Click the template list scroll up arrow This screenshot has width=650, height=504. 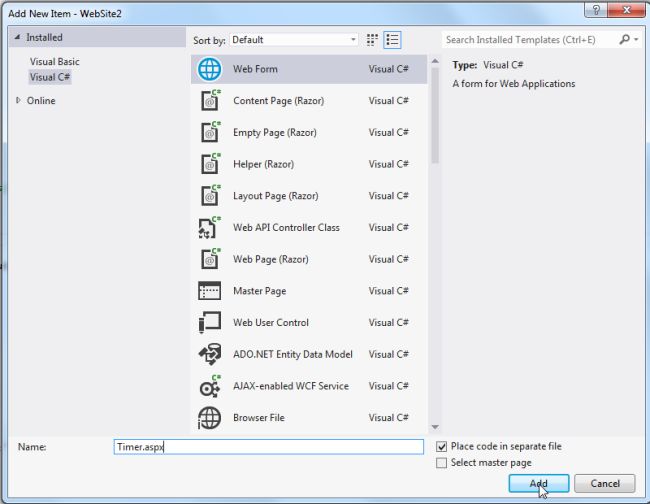[x=435, y=61]
